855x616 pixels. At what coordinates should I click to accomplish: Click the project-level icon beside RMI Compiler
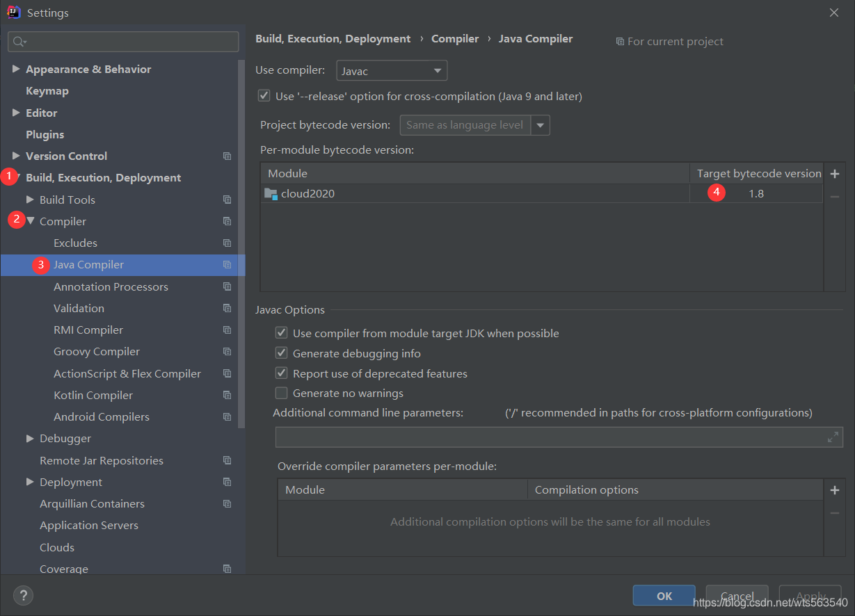coord(227,330)
